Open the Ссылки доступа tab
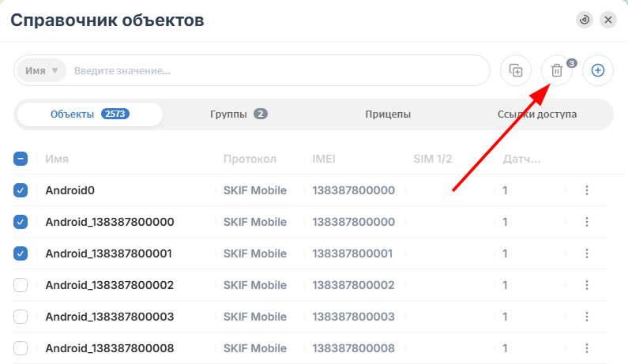628x364 pixels. click(x=536, y=114)
